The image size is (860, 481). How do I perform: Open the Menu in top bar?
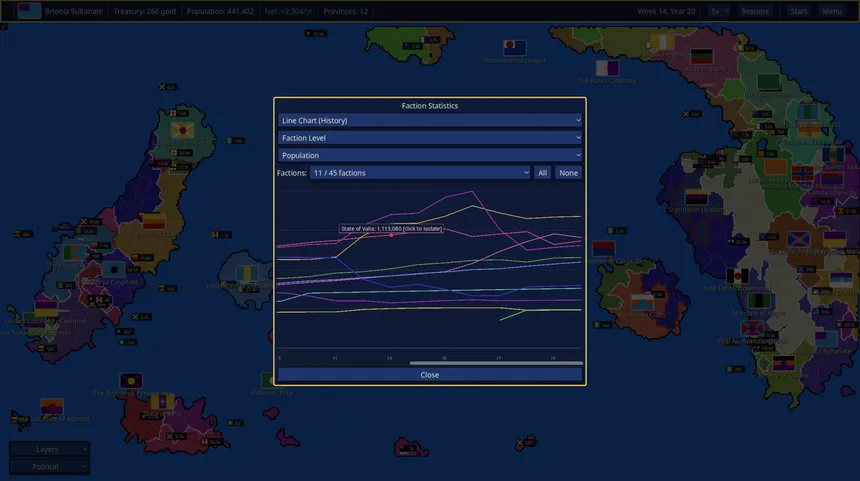point(831,11)
